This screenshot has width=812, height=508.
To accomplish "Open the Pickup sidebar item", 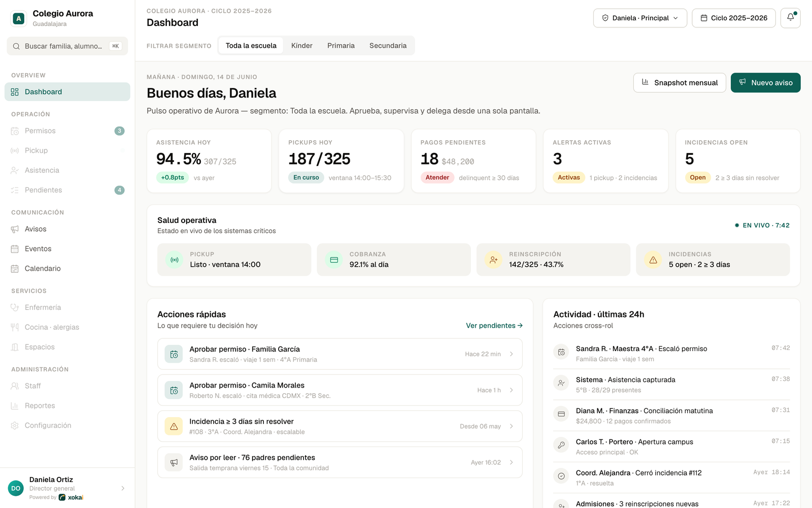I will tap(67, 151).
